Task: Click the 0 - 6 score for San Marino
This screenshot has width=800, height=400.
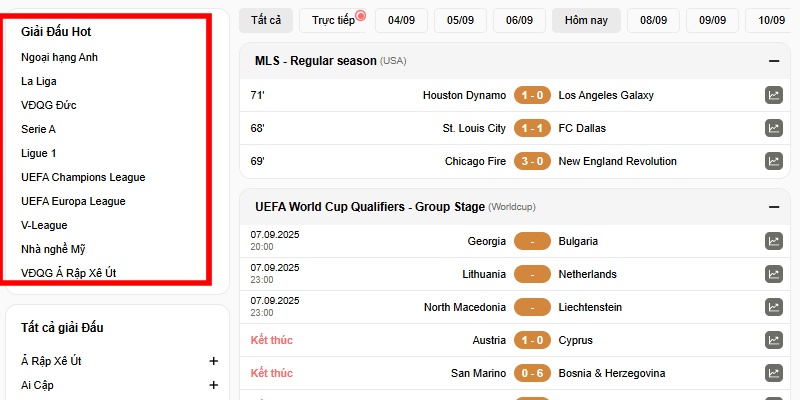Action: pos(532,373)
